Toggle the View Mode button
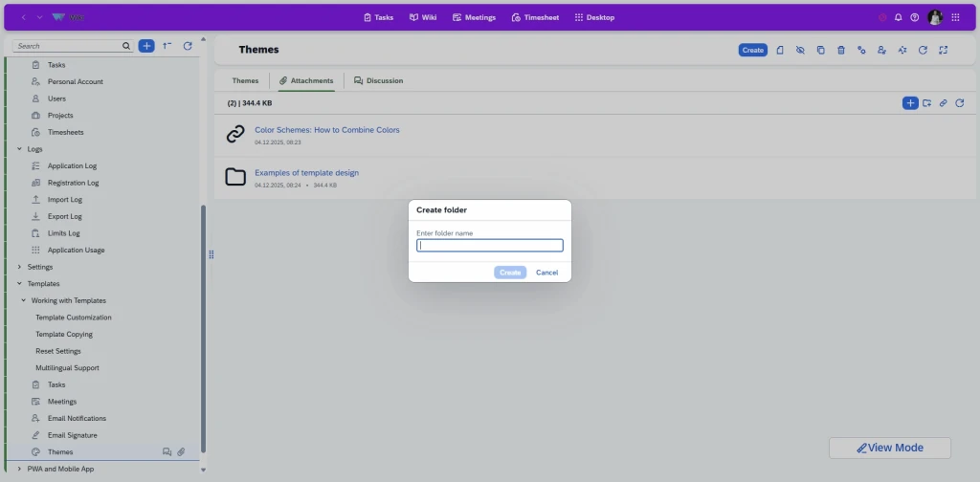 [x=890, y=448]
